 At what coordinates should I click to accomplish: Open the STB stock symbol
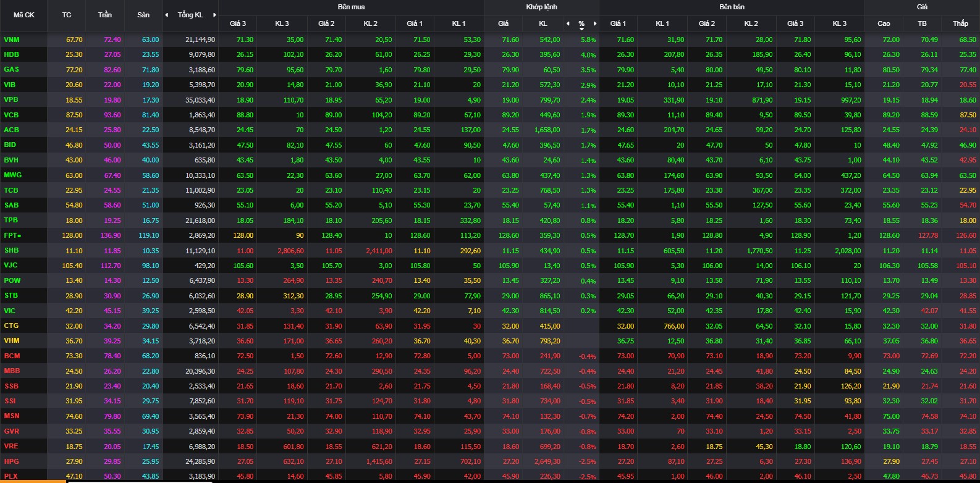point(11,295)
